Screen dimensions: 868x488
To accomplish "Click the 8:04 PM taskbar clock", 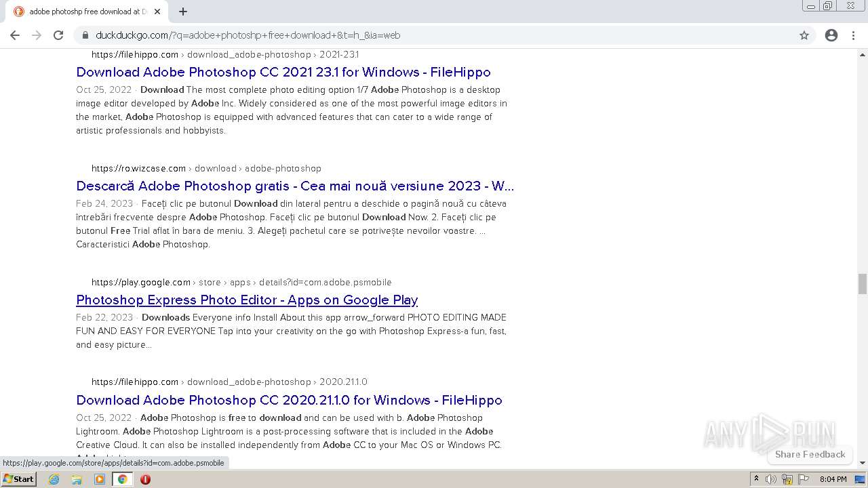I will [833, 479].
